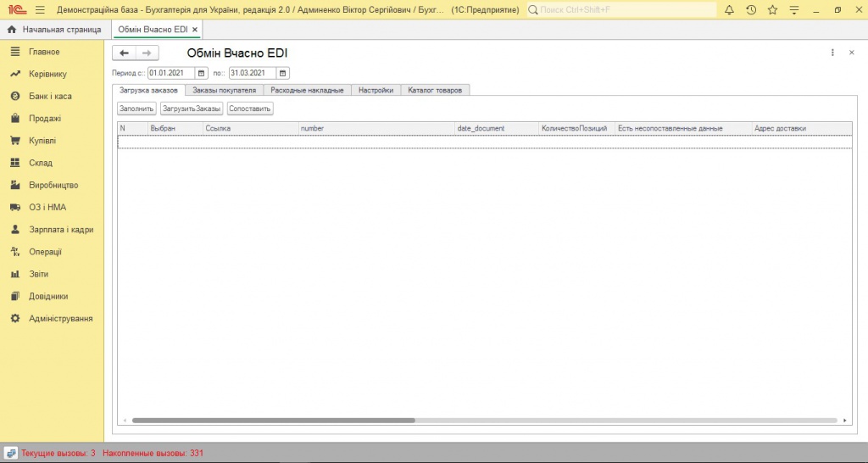Click the Ссылка column header
The width and height of the screenshot is (868, 463).
(x=251, y=128)
